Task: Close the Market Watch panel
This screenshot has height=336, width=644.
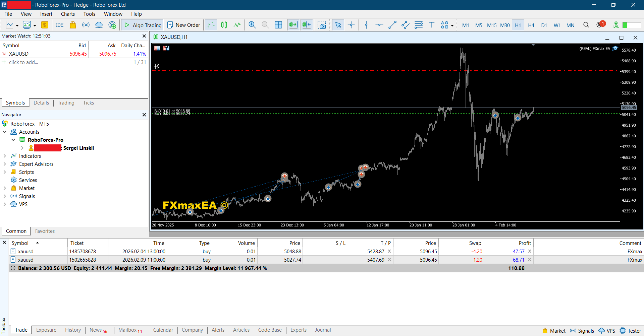Action: coord(144,36)
